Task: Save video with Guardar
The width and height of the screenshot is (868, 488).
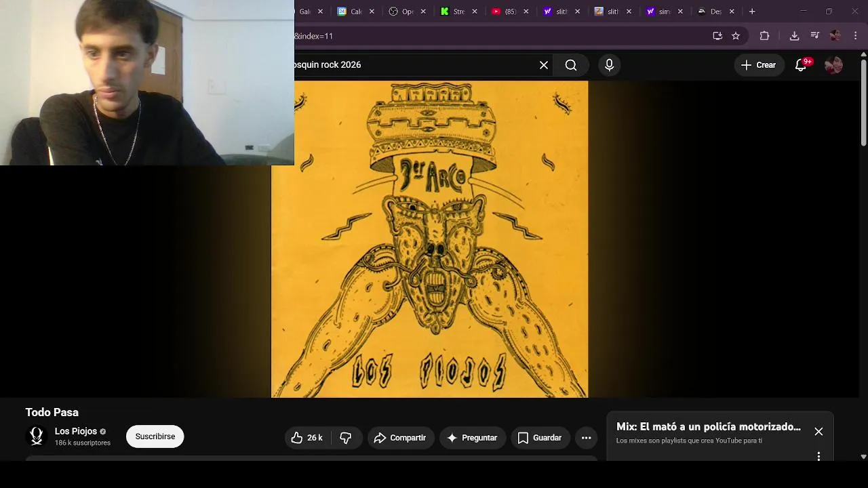Action: (x=540, y=438)
